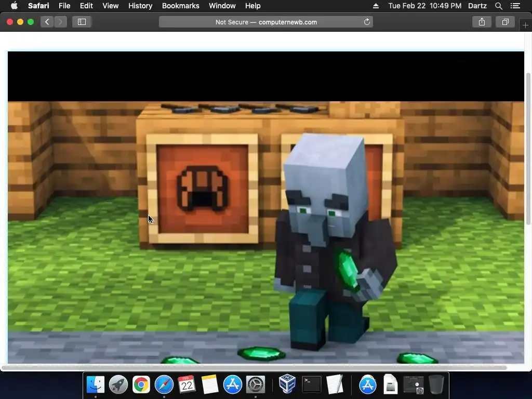The image size is (532, 399).
Task: Click the Safari compass icon in Dock
Action: coord(164,384)
